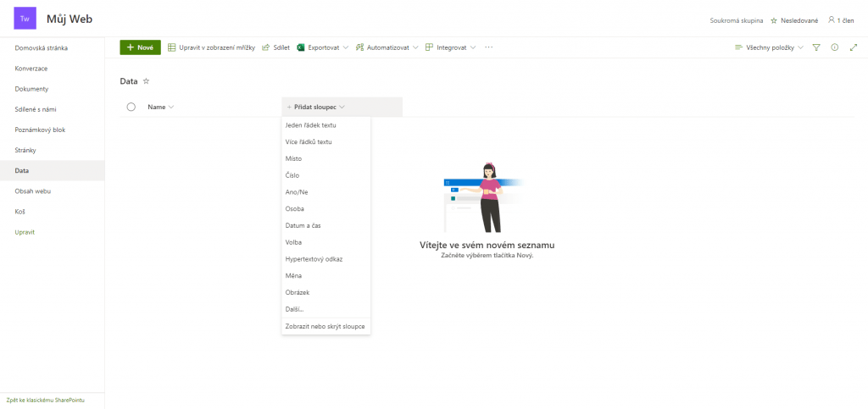
Task: Open the Automatizovat dropdown menu
Action: [387, 47]
